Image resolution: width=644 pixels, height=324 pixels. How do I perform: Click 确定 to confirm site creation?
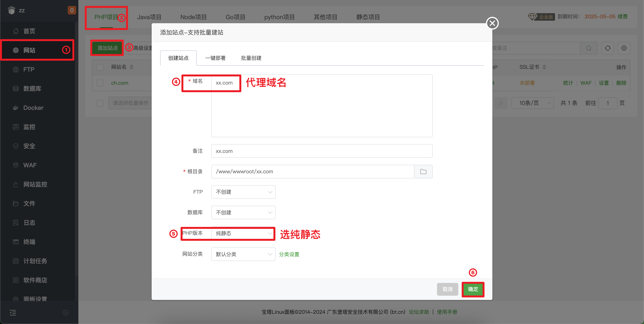click(473, 289)
